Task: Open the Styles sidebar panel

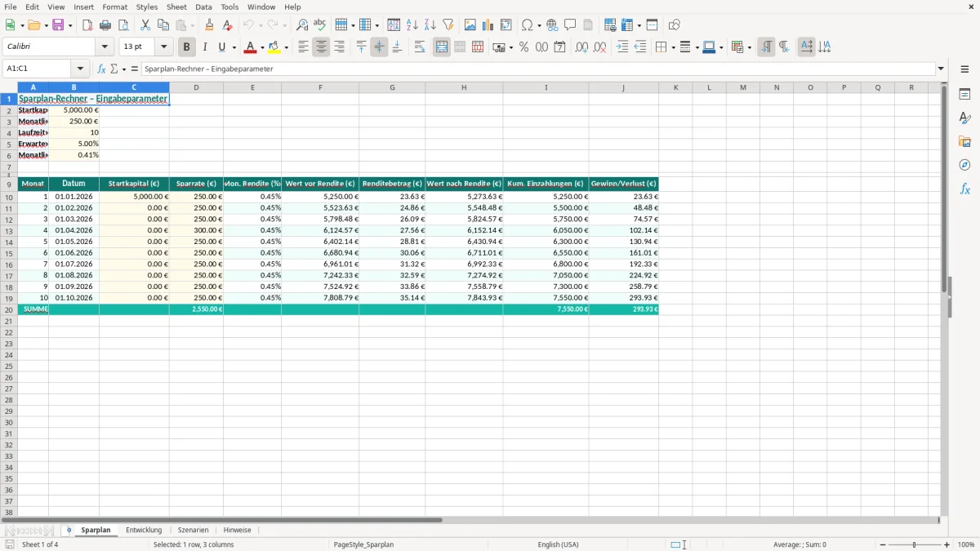Action: click(x=964, y=118)
